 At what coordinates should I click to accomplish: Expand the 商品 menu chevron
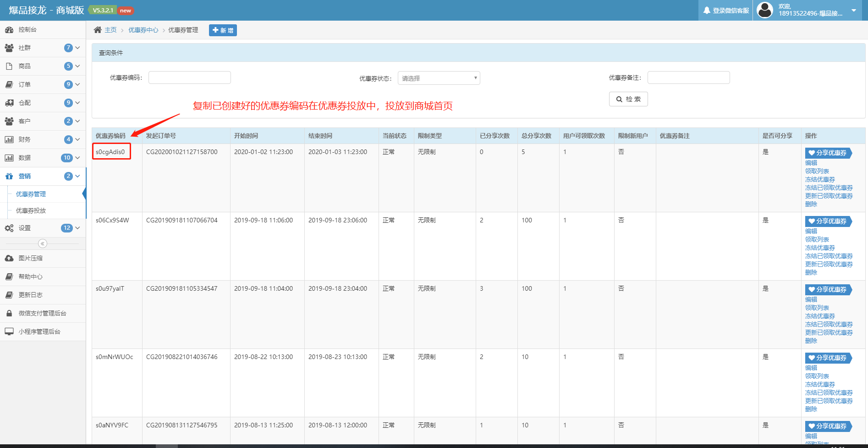pyautogui.click(x=77, y=66)
